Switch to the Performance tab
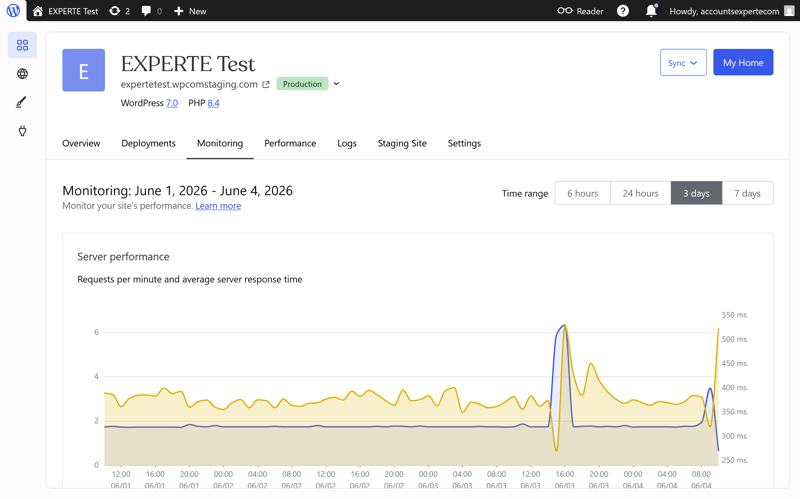 [290, 143]
